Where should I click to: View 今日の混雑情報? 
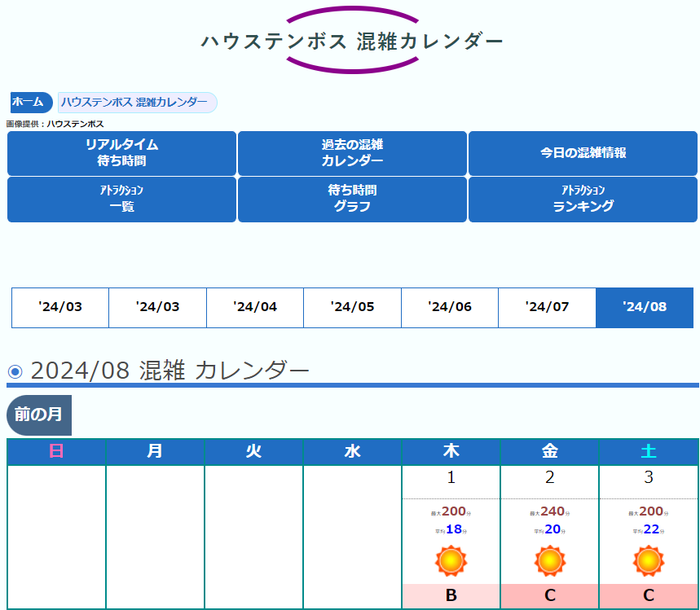pos(583,153)
